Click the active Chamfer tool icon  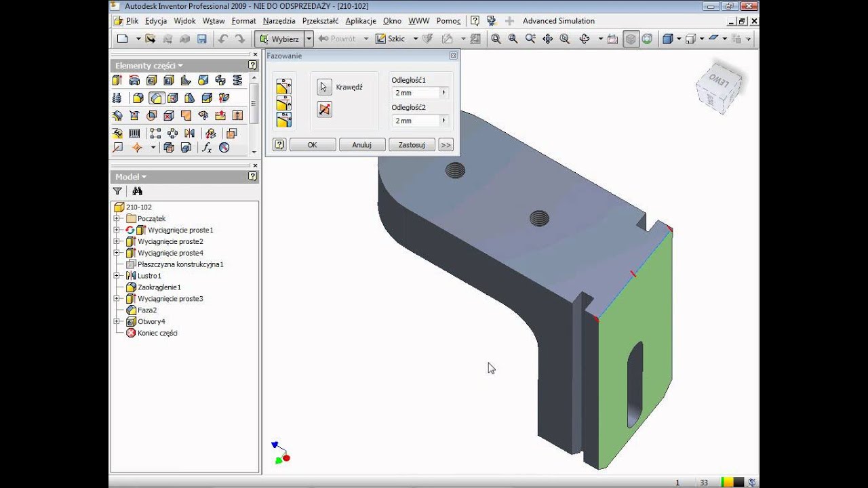(x=156, y=98)
